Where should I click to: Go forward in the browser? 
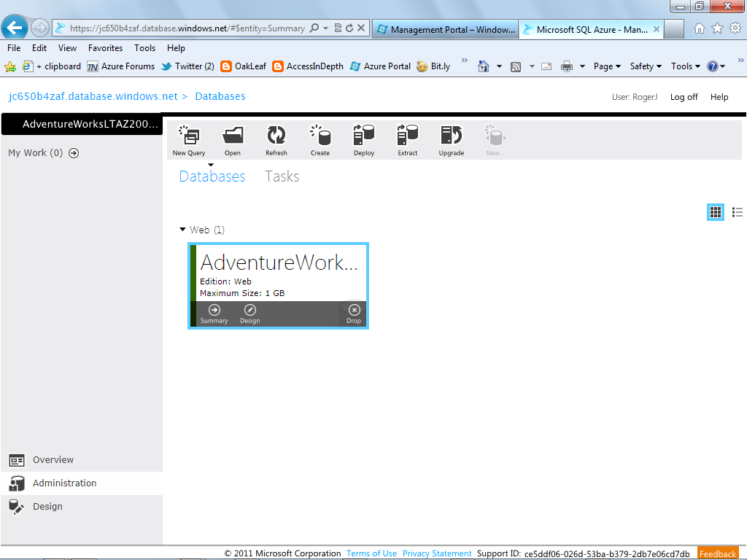tap(40, 28)
